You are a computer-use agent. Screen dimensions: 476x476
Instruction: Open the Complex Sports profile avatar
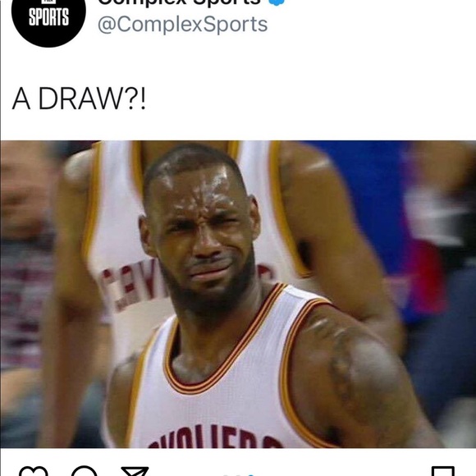pyautogui.click(x=48, y=20)
